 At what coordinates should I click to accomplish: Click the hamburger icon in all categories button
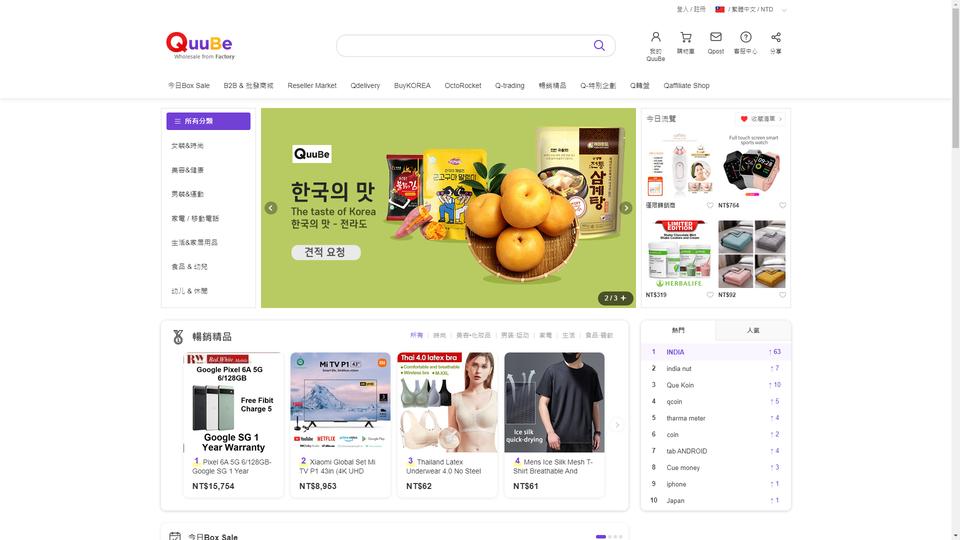pos(178,121)
